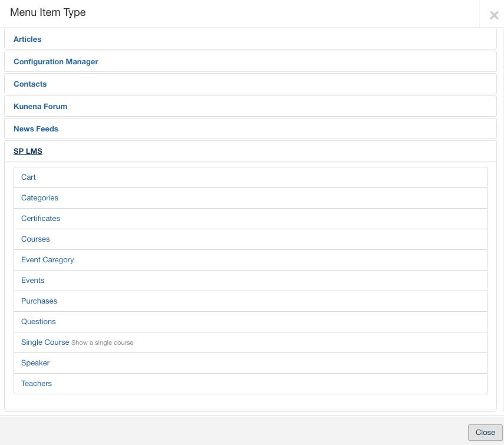Select Certificates from the SP LMS list
The image size is (504, 445).
point(41,219)
